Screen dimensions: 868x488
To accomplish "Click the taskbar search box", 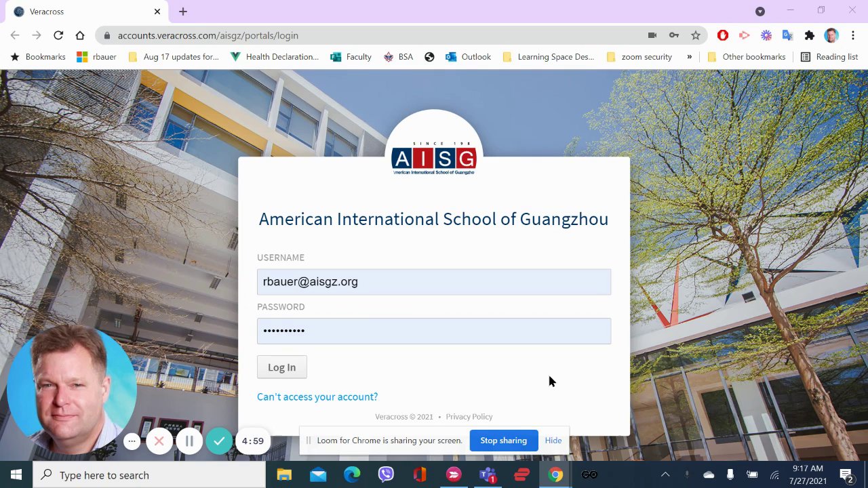I will (149, 474).
